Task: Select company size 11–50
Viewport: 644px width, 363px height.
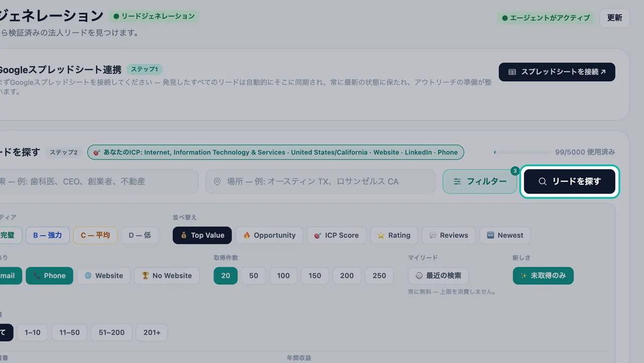Action: 69,332
